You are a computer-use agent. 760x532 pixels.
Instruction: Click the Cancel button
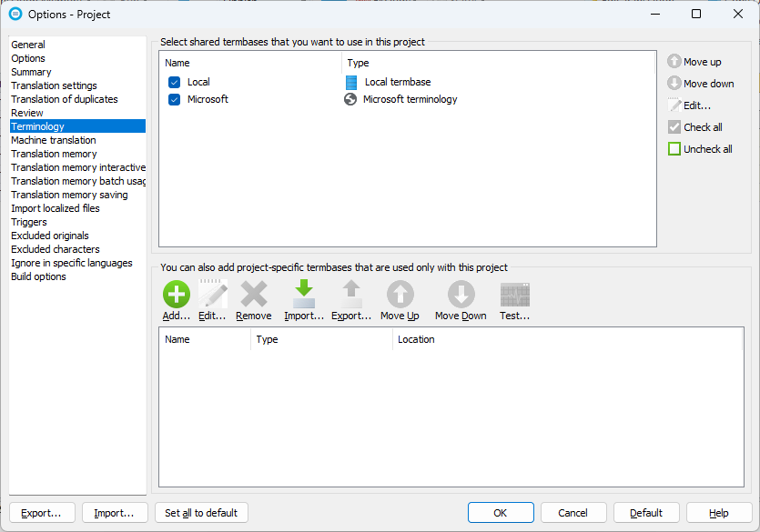click(573, 513)
